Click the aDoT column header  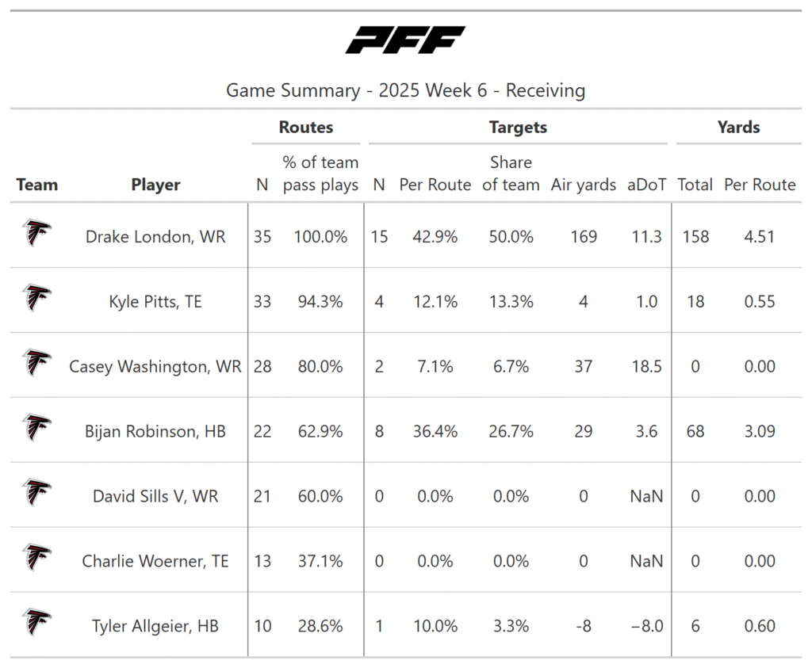(646, 185)
